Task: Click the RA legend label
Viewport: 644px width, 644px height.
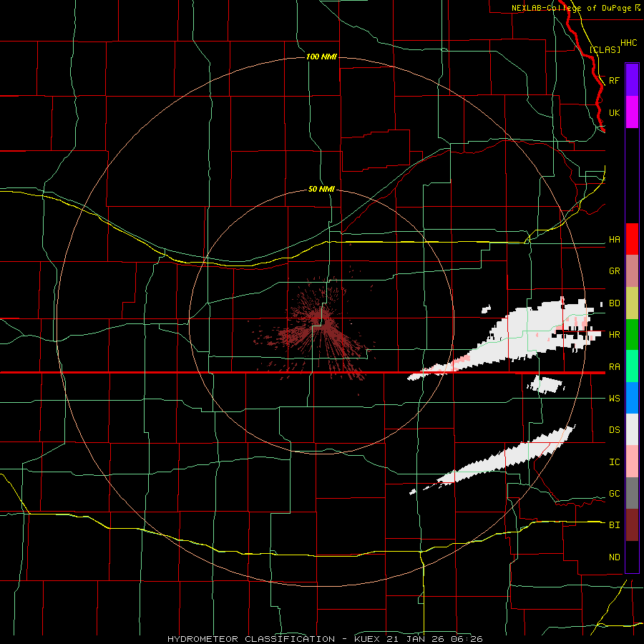Action: (615, 367)
